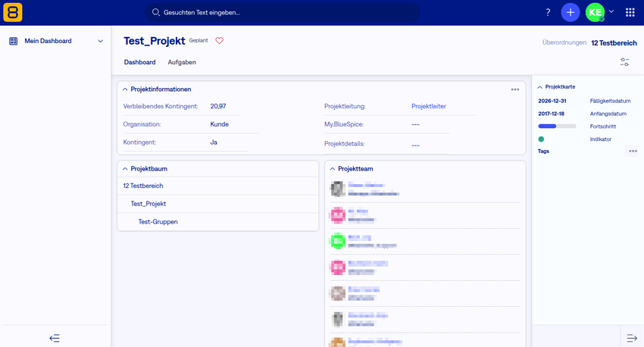Select 12 Testbereich in project tree
Viewport: 644px width, 347px height.
(x=143, y=186)
